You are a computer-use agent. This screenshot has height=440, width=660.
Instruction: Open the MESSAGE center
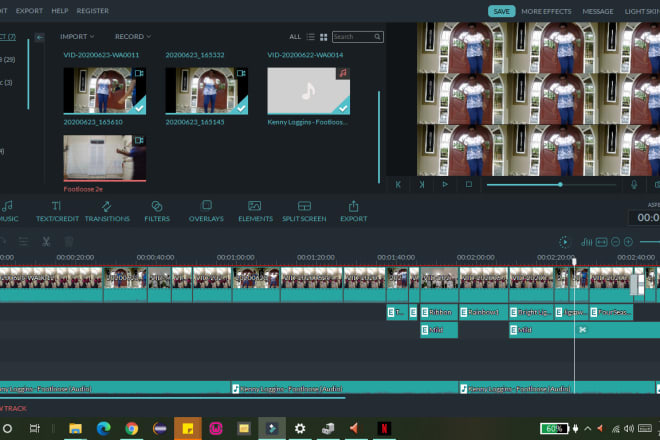[x=598, y=11]
